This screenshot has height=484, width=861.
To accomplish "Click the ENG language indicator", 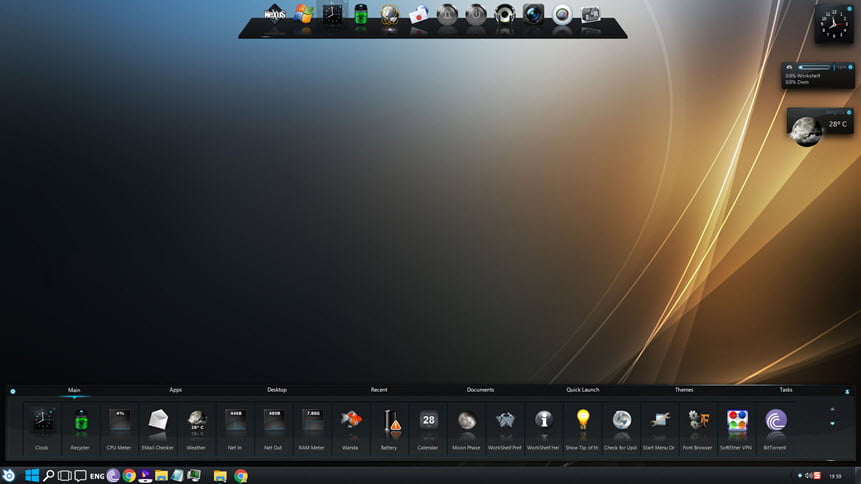I will tap(97, 476).
